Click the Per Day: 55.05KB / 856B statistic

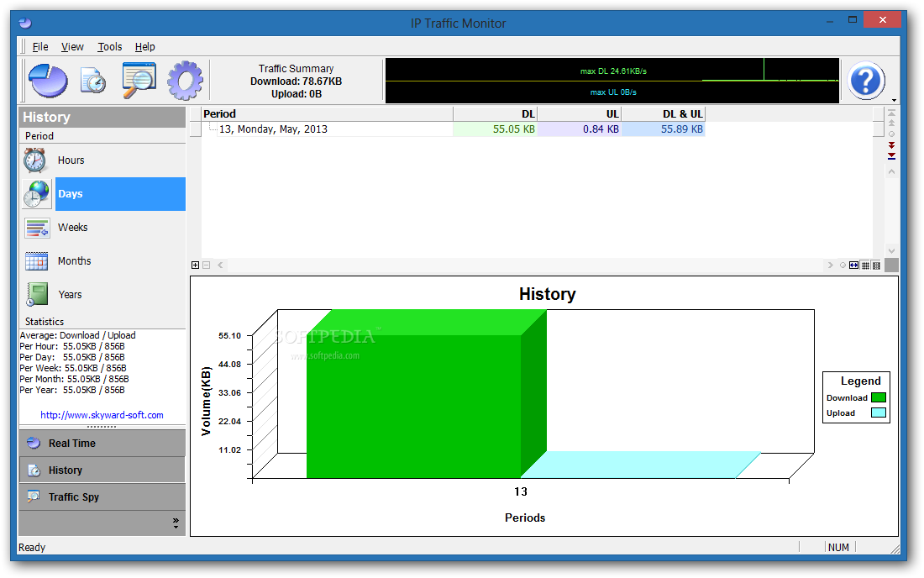tap(72, 357)
